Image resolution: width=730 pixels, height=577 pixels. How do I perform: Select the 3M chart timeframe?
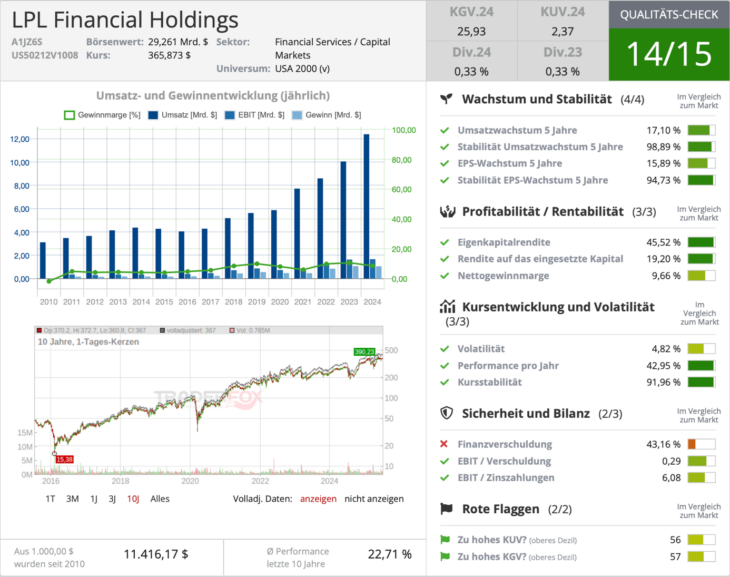pos(72,499)
